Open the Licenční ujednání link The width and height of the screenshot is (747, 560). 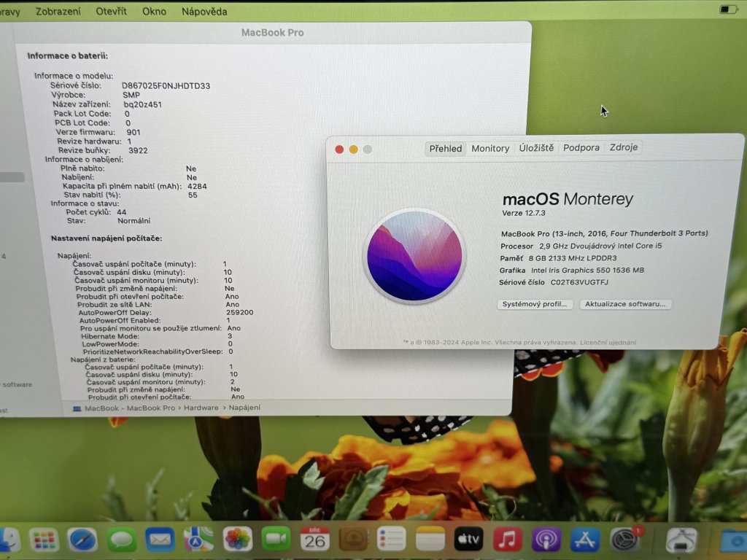[x=608, y=343]
